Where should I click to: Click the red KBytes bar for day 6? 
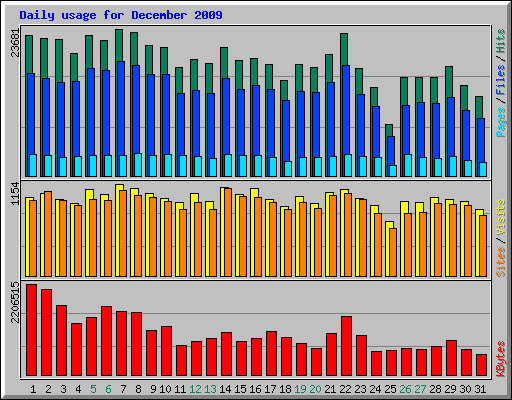click(106, 341)
